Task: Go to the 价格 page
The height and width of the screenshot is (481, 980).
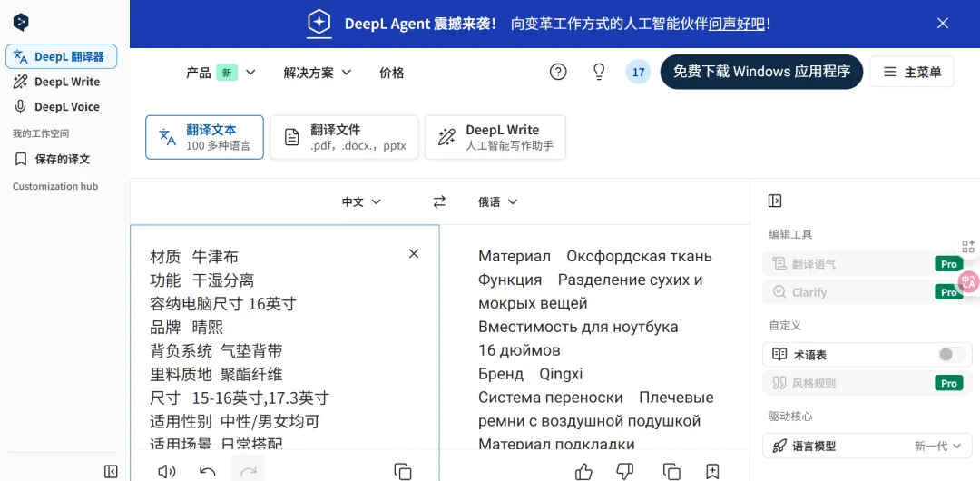Action: pos(392,73)
